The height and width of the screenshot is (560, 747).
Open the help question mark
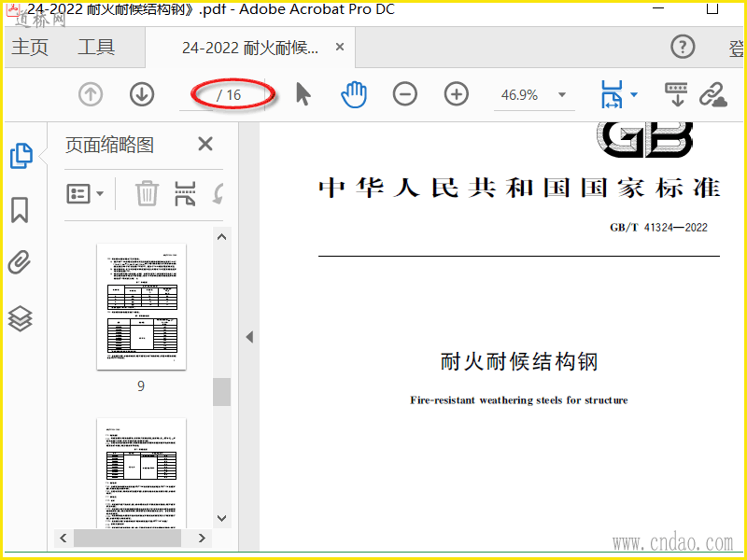683,47
